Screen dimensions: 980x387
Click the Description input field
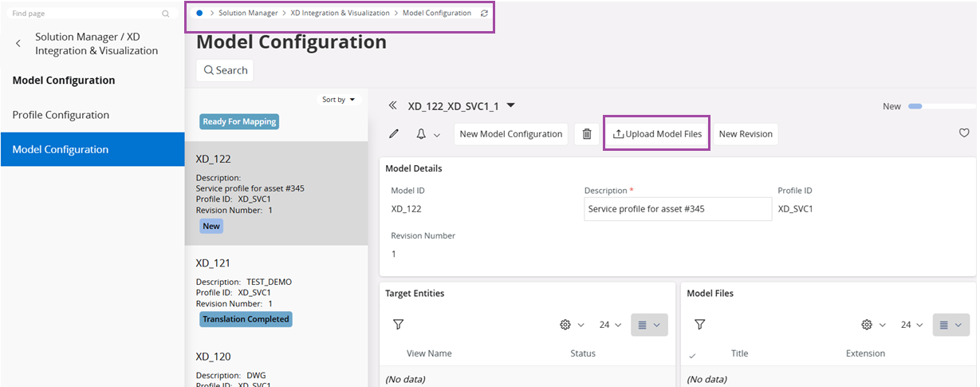677,209
